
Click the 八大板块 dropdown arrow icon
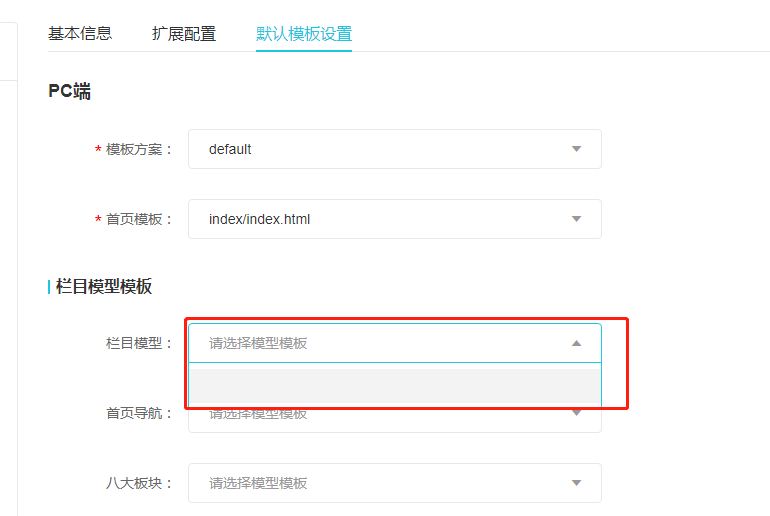tap(576, 483)
